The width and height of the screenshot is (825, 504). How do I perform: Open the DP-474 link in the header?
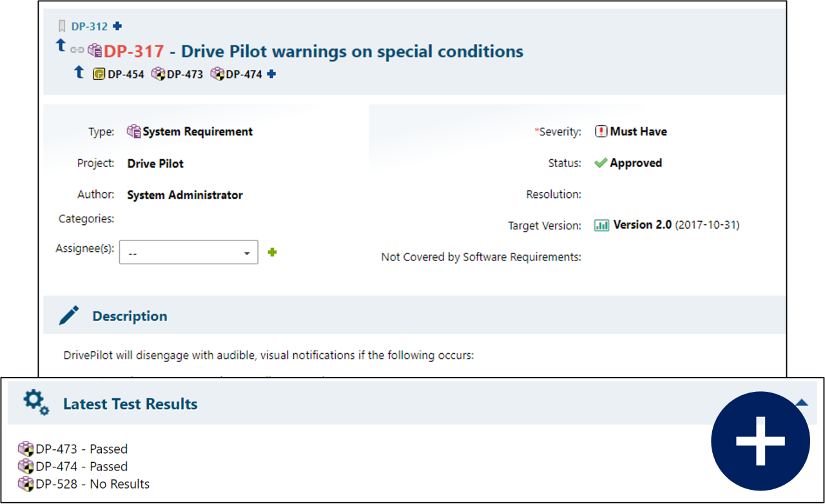[244, 74]
